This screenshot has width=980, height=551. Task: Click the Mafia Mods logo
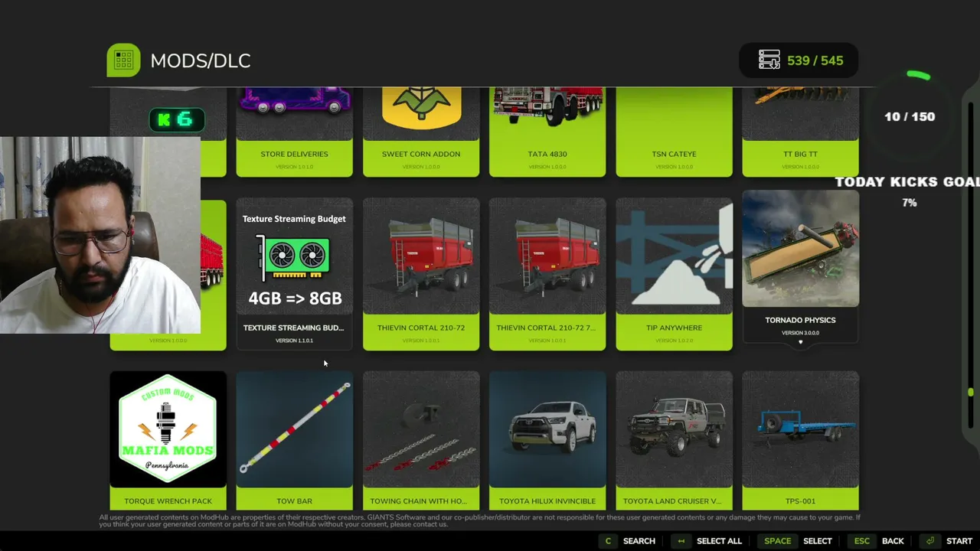tap(168, 429)
